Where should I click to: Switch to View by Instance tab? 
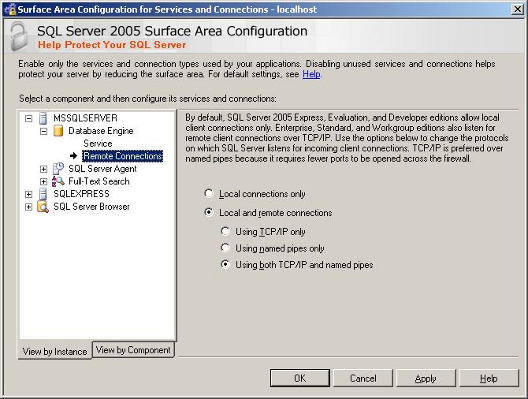[55, 351]
